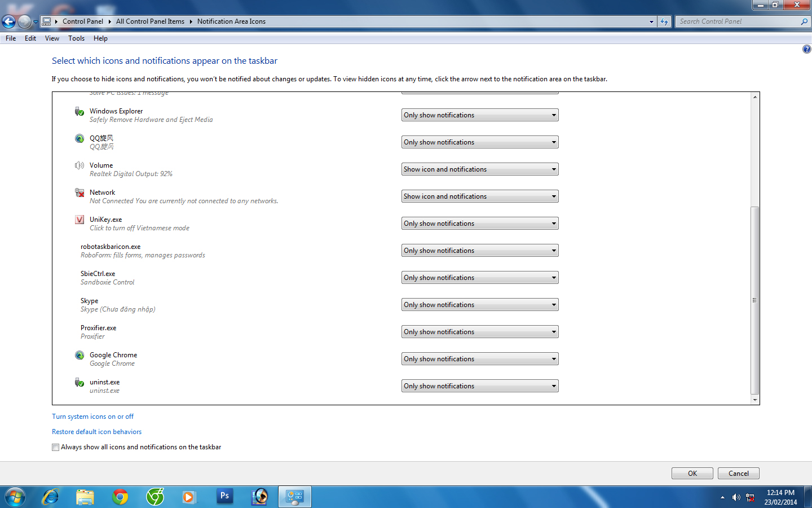This screenshot has height=508, width=812.
Task: Open the Windows Explorer behavior dropdown
Action: (x=480, y=115)
